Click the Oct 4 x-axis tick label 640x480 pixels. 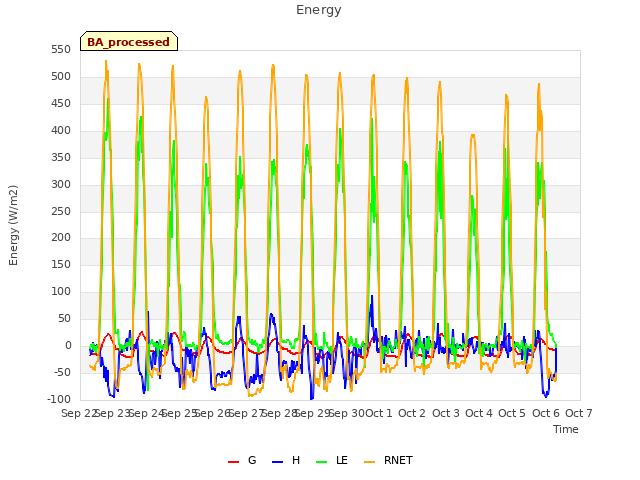coord(479,413)
